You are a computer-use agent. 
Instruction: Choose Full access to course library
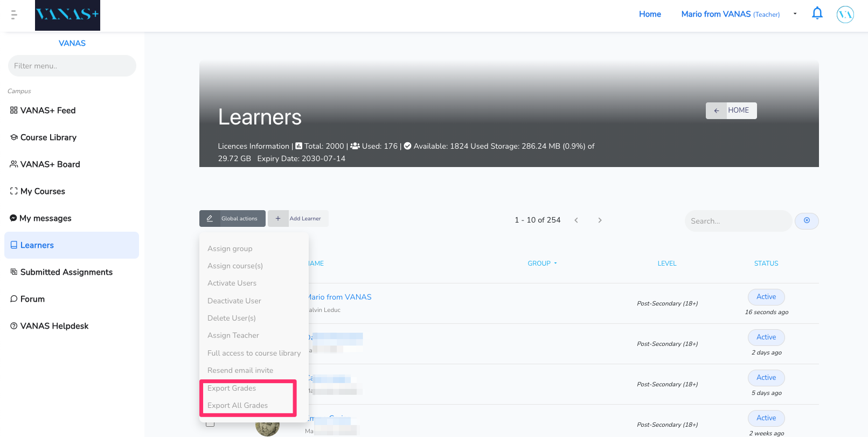tap(254, 353)
